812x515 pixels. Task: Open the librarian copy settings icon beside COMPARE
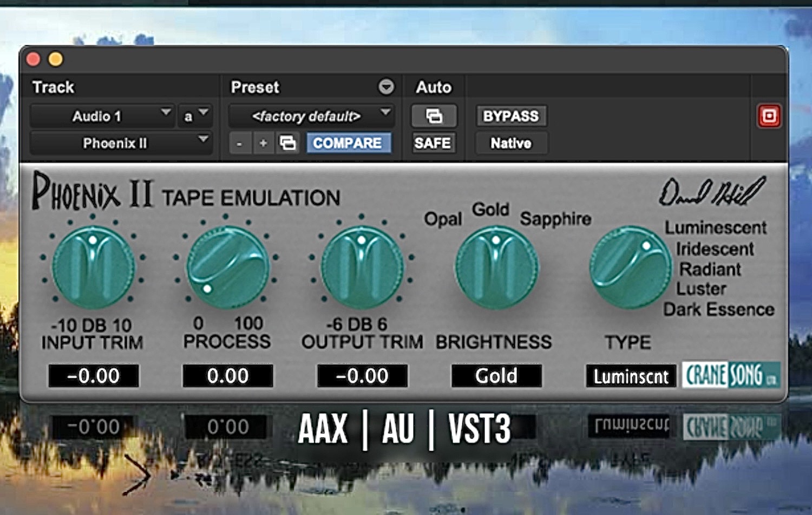coord(288,143)
